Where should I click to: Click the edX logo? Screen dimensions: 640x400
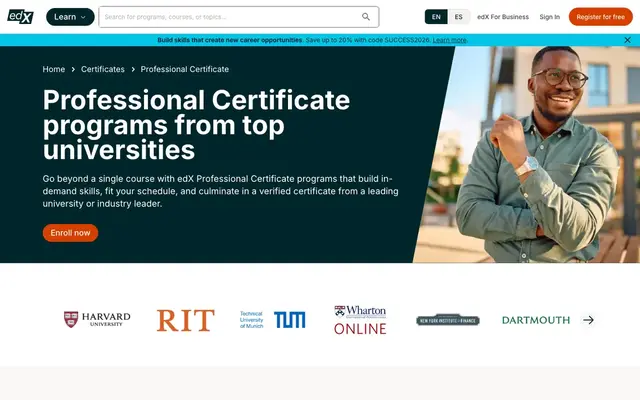coord(20,17)
